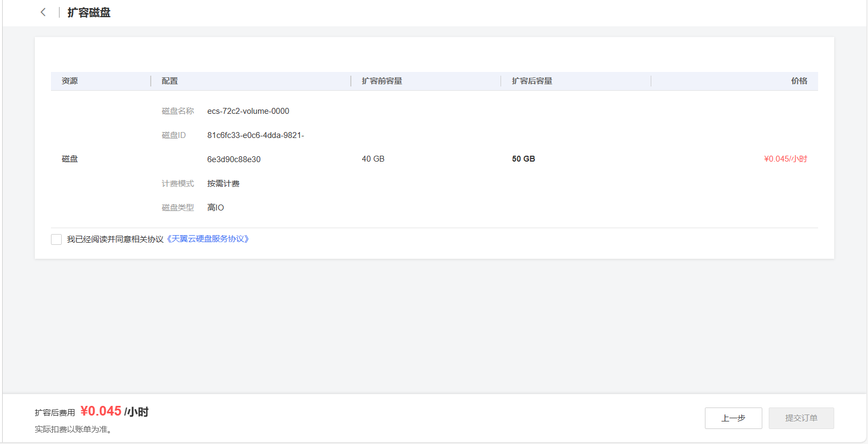This screenshot has height=444, width=868.
Task: Click the 实际扣费以账单为准 note
Action: [73, 430]
